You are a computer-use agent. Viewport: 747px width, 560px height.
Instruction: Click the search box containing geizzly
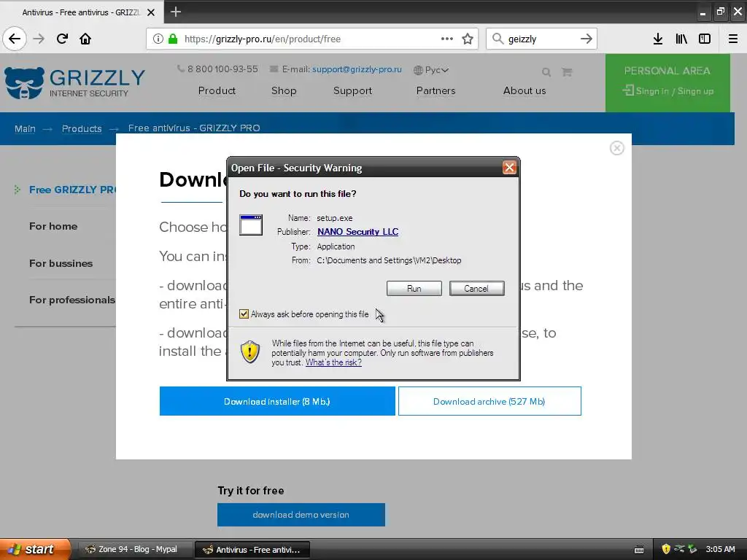coord(541,39)
